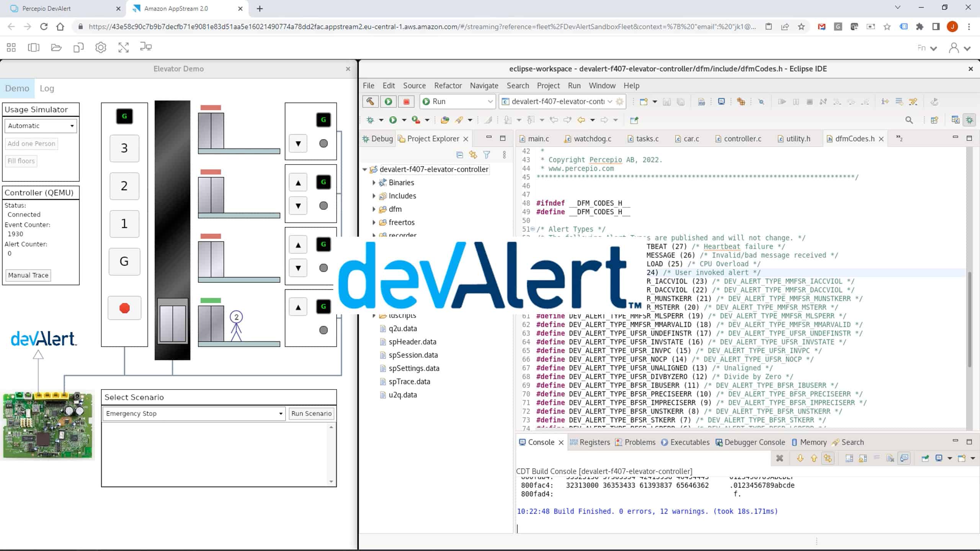The height and width of the screenshot is (551, 980).
Task: Click the Run Scenario button
Action: (x=311, y=414)
